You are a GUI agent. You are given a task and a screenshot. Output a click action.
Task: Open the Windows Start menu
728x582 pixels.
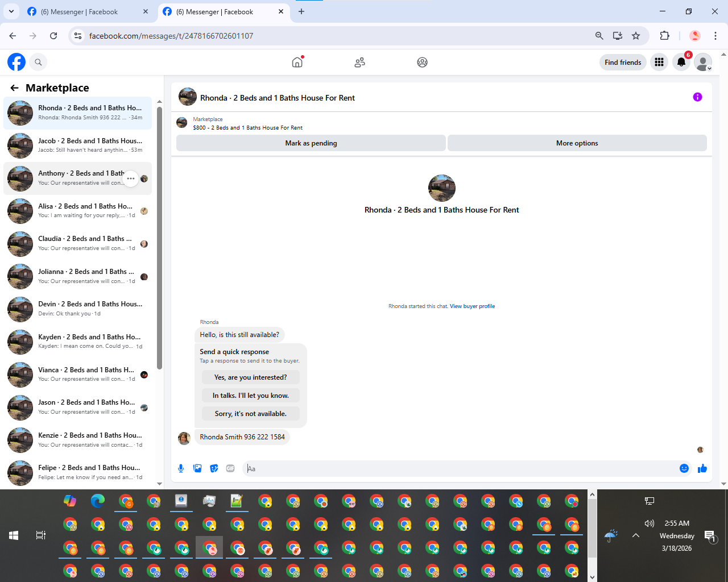(14, 535)
